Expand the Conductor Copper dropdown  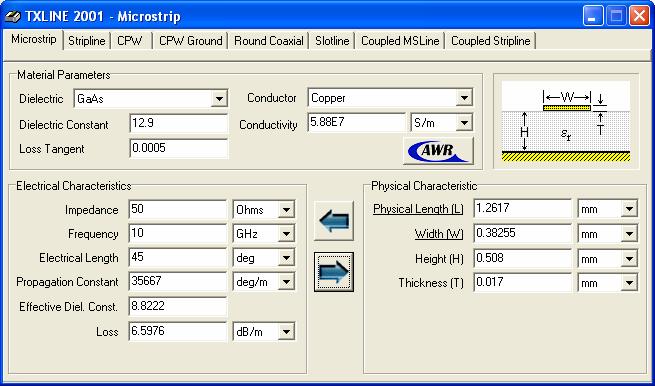click(x=464, y=98)
